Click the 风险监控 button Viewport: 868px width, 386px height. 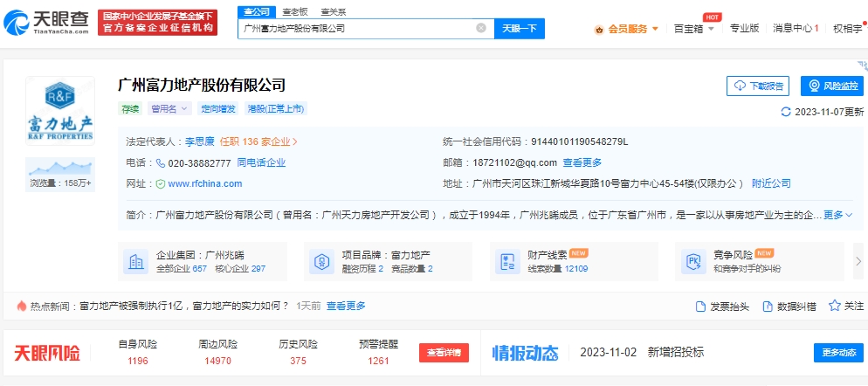(x=832, y=86)
